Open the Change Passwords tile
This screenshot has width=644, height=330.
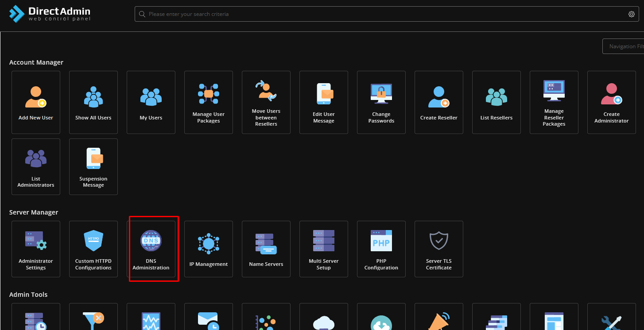(381, 102)
